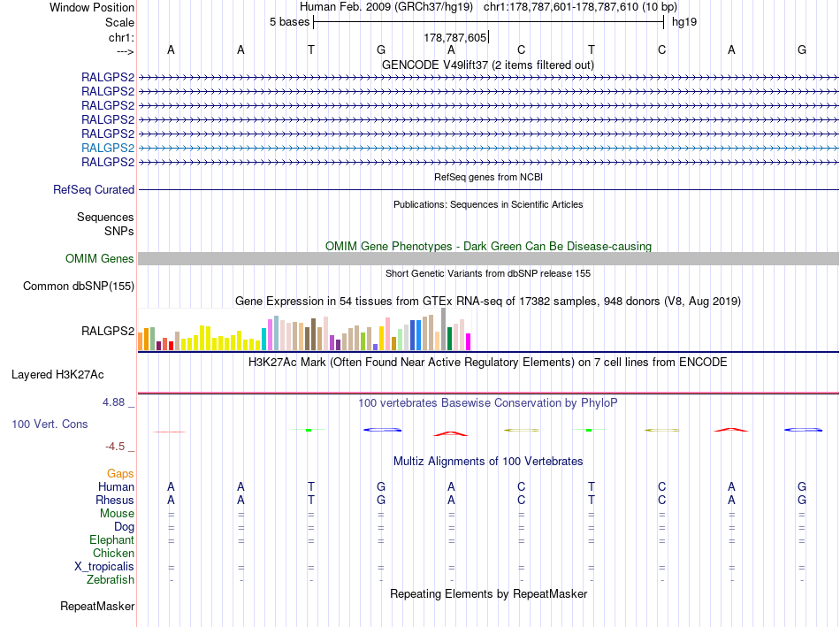Select the Human alignment row label
Viewport: 840px width, 627px height.
116,486
